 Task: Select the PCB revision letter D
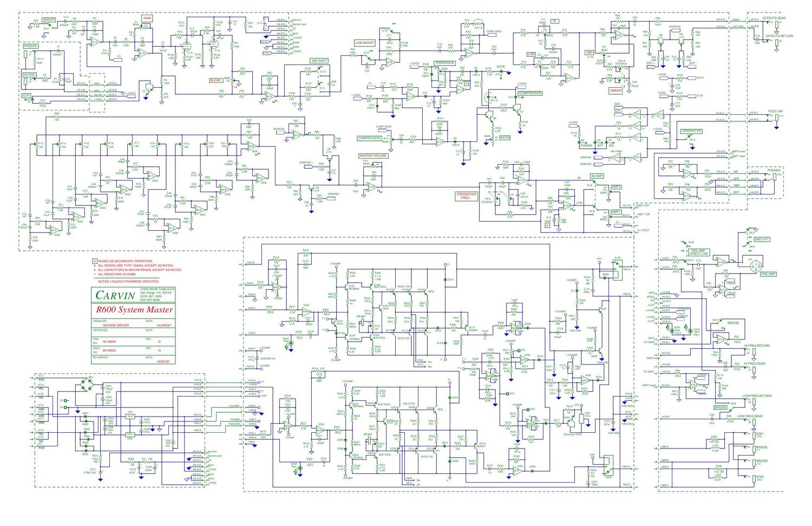[x=159, y=342]
